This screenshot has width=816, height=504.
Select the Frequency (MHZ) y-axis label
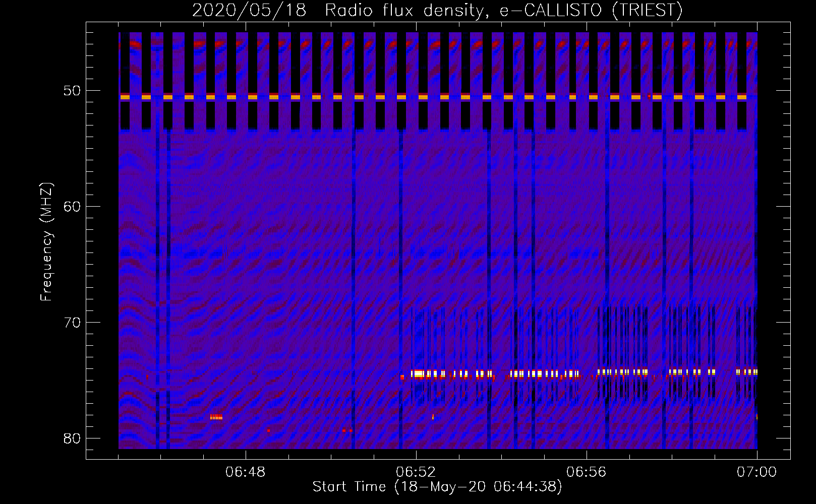[x=46, y=242]
